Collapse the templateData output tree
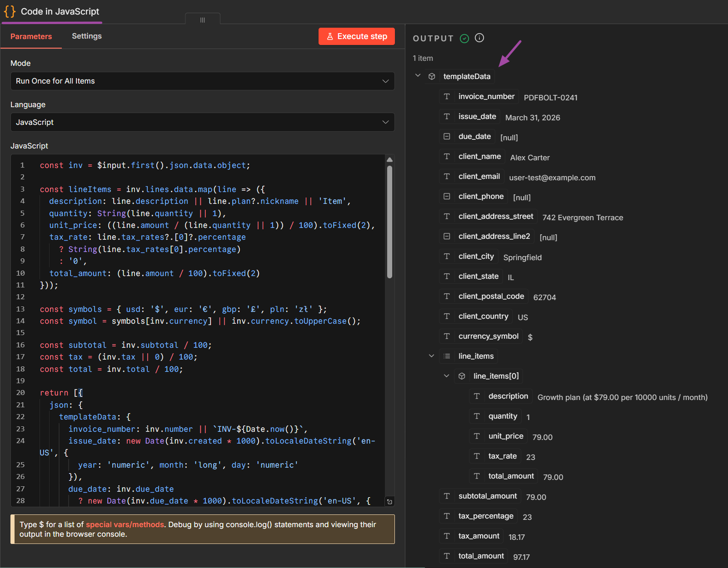This screenshot has width=728, height=568. coord(418,76)
